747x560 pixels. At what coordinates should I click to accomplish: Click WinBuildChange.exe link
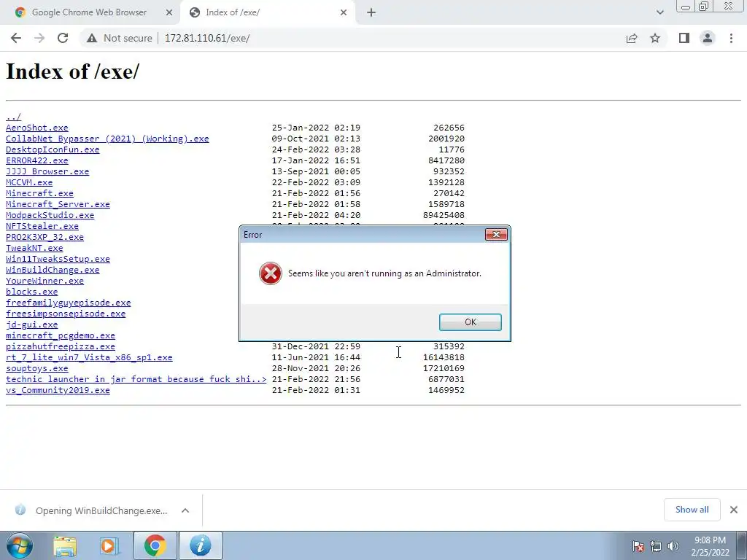coord(53,270)
